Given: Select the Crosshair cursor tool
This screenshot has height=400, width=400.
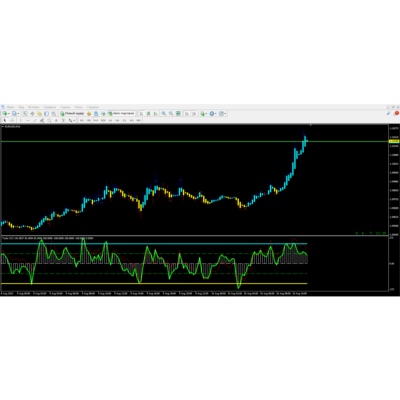Looking at the screenshot, I should (x=12, y=120).
